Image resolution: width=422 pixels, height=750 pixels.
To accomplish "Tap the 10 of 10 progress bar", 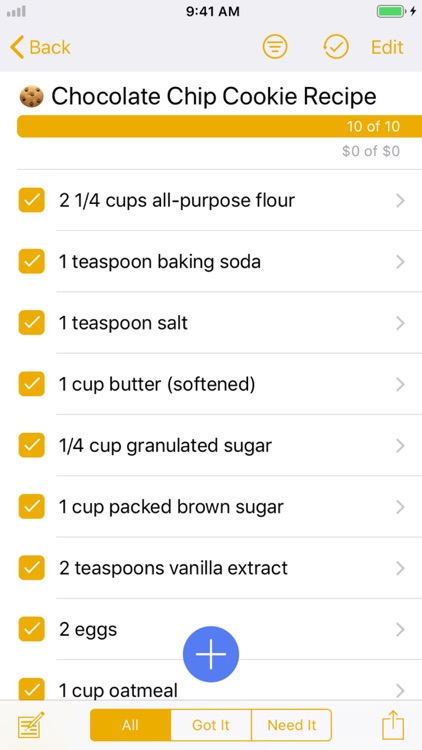I will (x=220, y=126).
